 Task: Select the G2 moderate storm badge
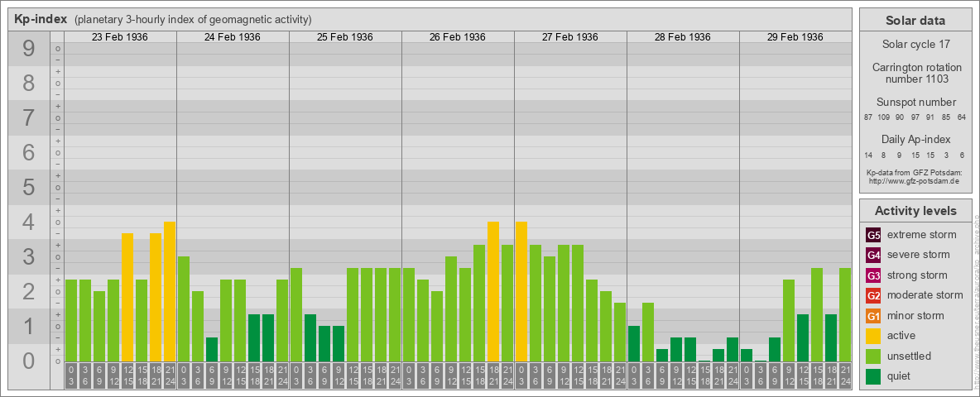(873, 295)
